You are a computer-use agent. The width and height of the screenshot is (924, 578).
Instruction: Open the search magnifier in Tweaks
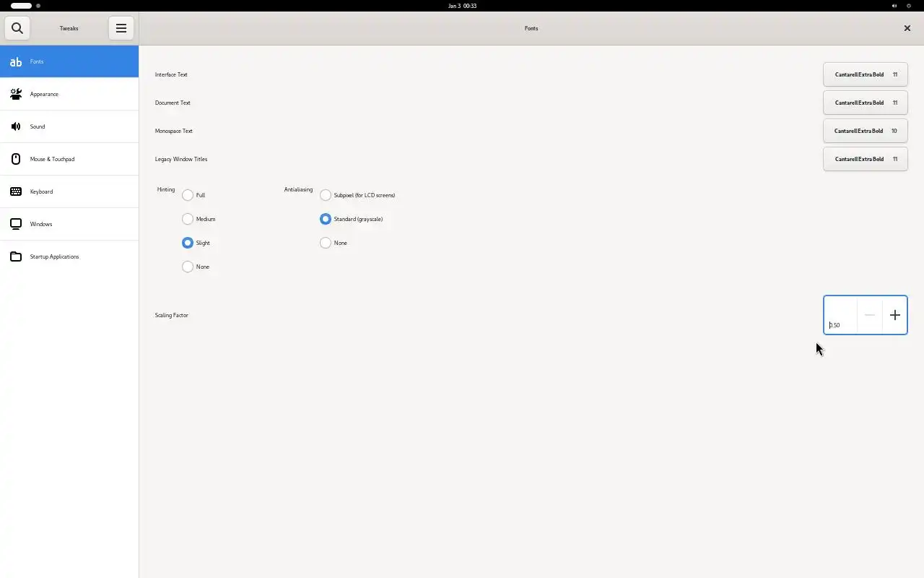click(x=17, y=28)
